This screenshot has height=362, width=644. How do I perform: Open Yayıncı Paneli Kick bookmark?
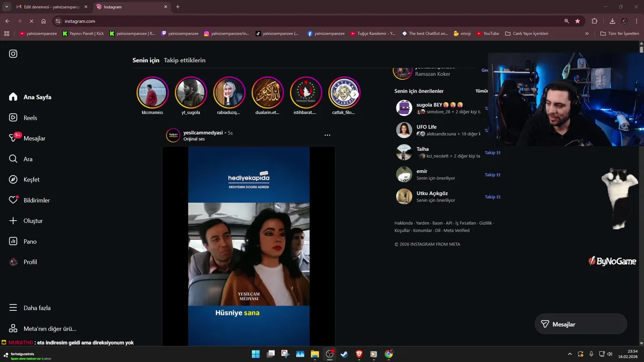coord(83,34)
